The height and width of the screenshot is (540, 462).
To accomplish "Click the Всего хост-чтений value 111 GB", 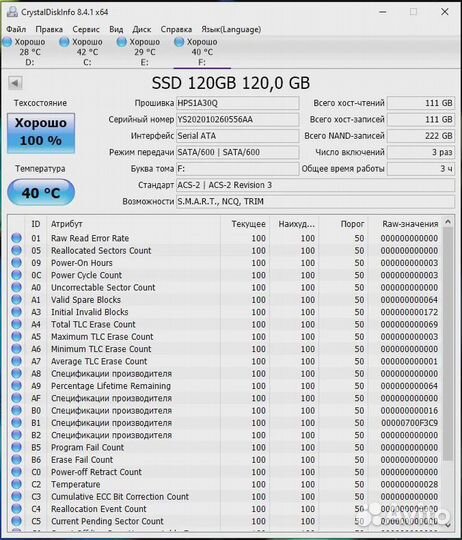I will 421,103.
